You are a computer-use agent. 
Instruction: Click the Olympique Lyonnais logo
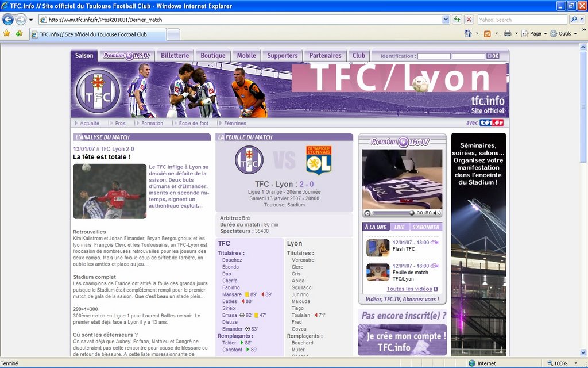pos(318,160)
